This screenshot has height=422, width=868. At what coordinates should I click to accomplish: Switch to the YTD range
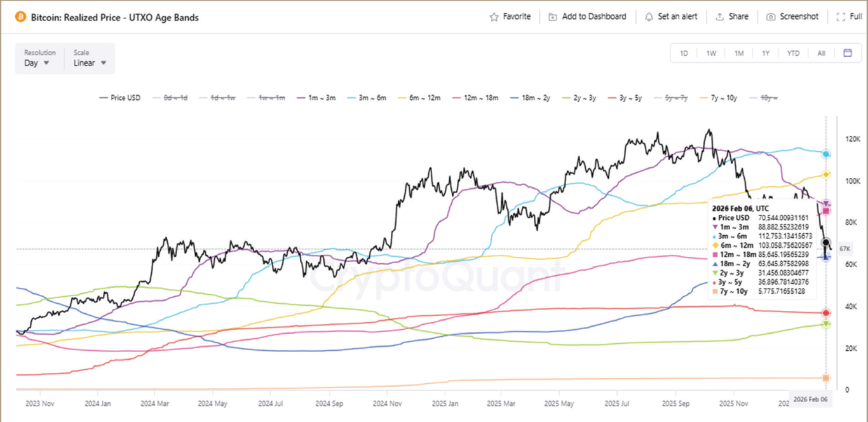(x=793, y=53)
